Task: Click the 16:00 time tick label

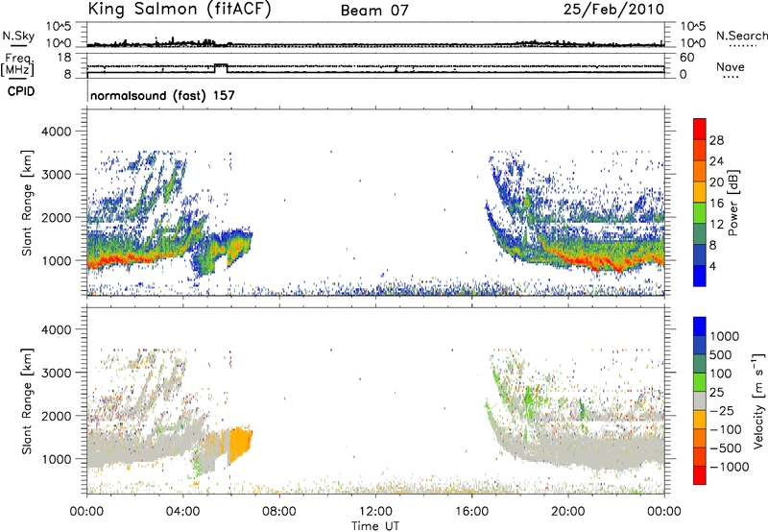Action: click(x=471, y=512)
